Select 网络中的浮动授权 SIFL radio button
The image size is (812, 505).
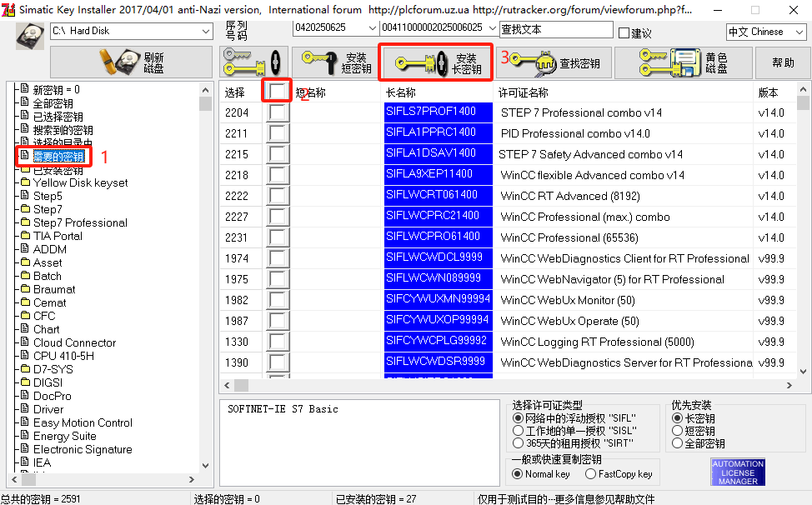[x=518, y=417]
